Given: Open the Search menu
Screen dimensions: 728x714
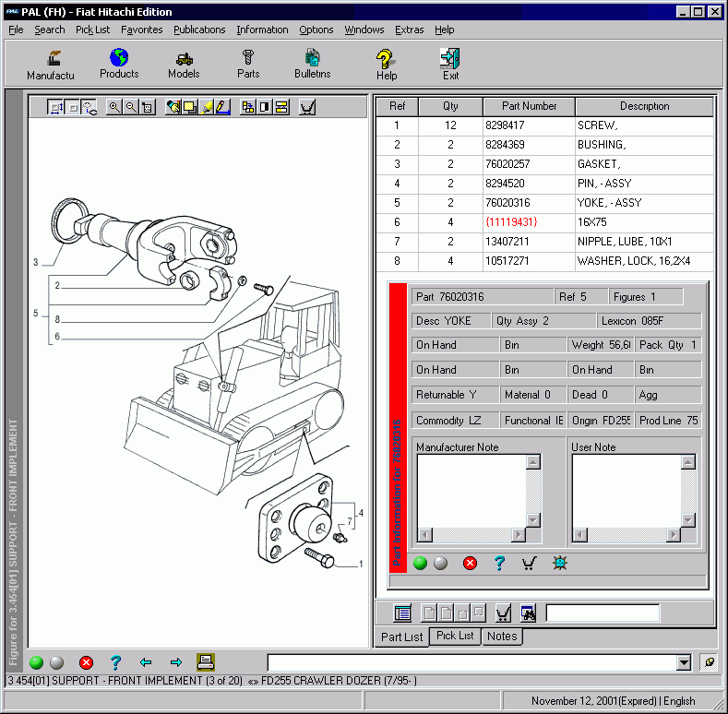Looking at the screenshot, I should 49,30.
